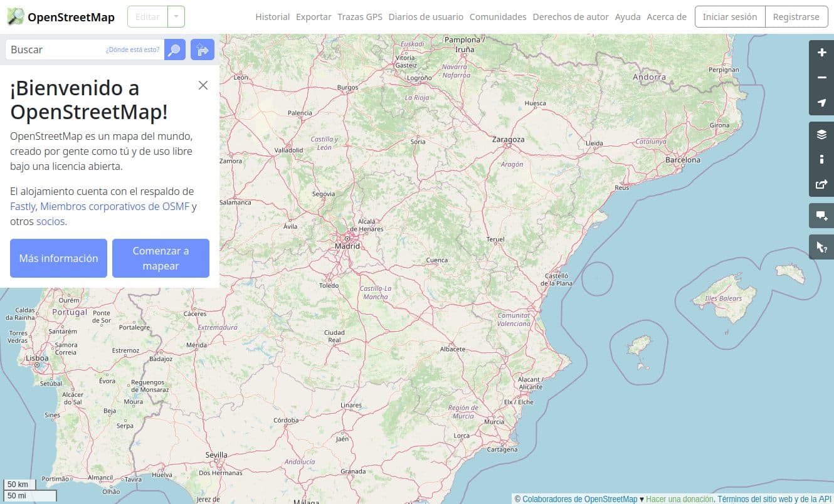Image resolution: width=834 pixels, height=504 pixels.
Task: Click the Madrid label on the map
Action: coord(347,246)
